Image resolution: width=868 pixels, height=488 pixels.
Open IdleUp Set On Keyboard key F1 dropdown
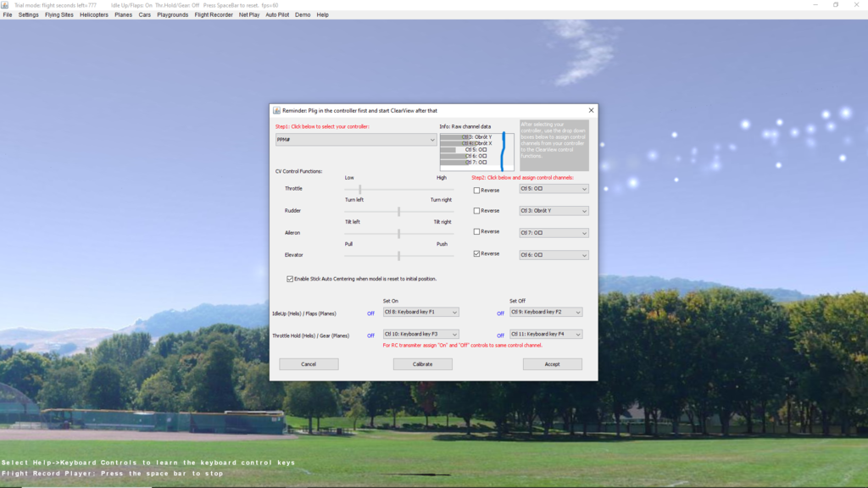coord(420,313)
